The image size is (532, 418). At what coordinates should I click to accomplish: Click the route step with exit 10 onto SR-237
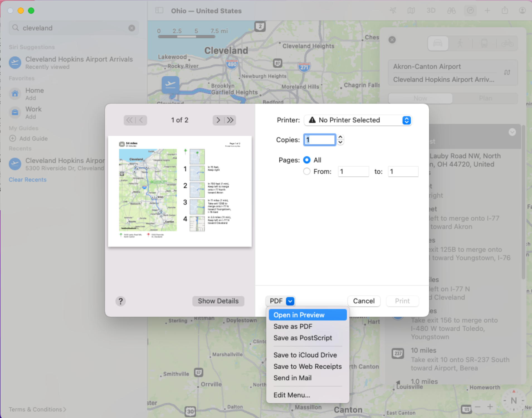coord(453,359)
